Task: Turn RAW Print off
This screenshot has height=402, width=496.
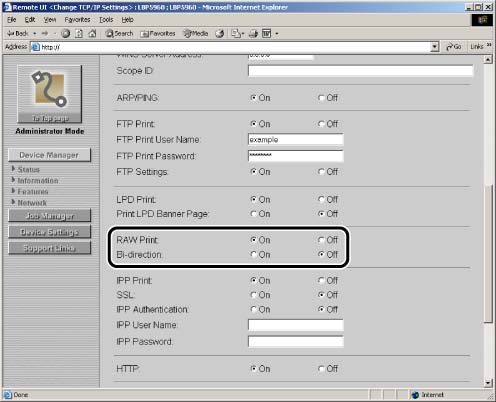Action: 321,240
